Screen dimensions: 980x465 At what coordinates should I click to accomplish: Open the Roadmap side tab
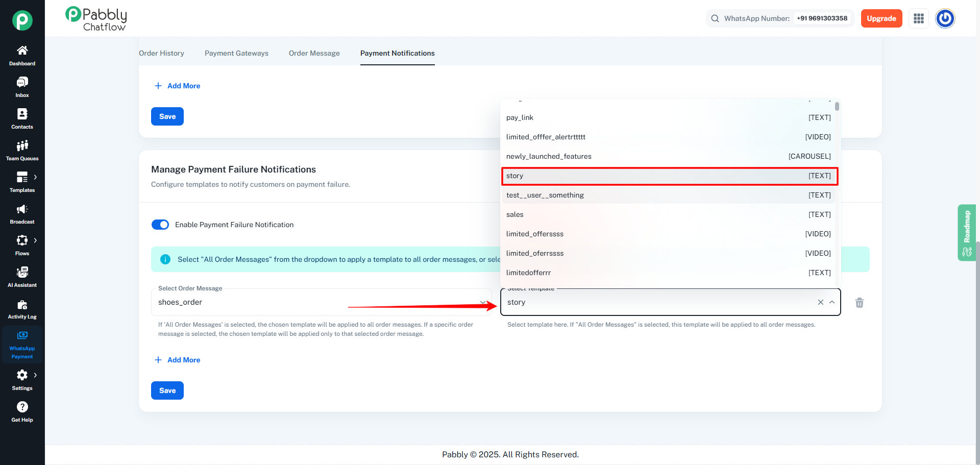[967, 233]
